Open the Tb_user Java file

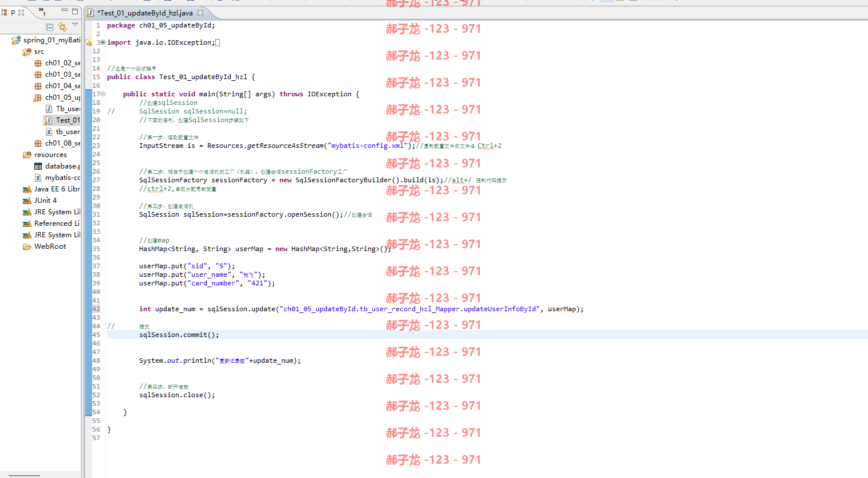pos(62,109)
